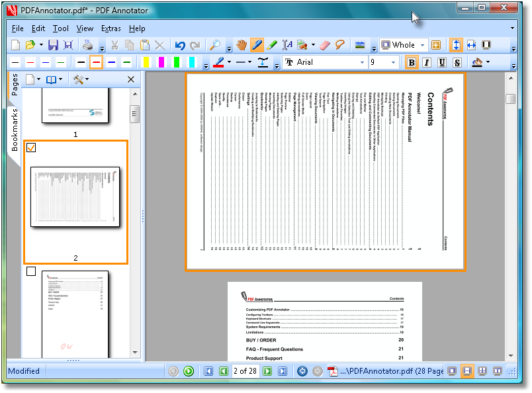
Task: Expand sidebar new page dropdown
Action: (38, 79)
